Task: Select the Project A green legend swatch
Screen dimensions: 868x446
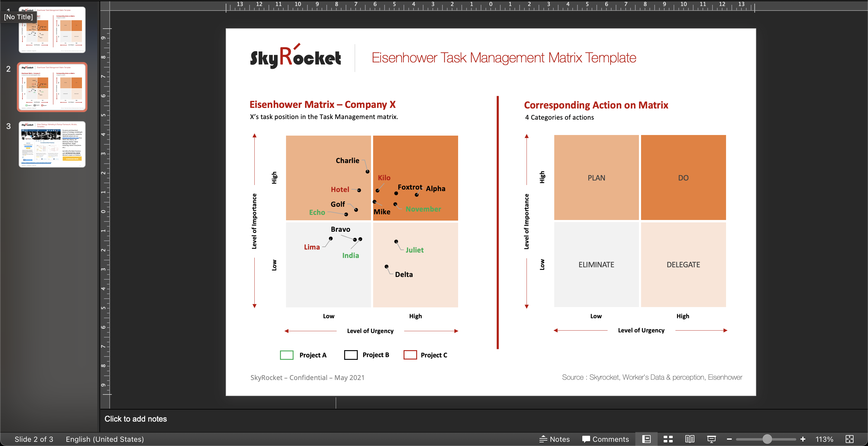Action: [x=286, y=355]
